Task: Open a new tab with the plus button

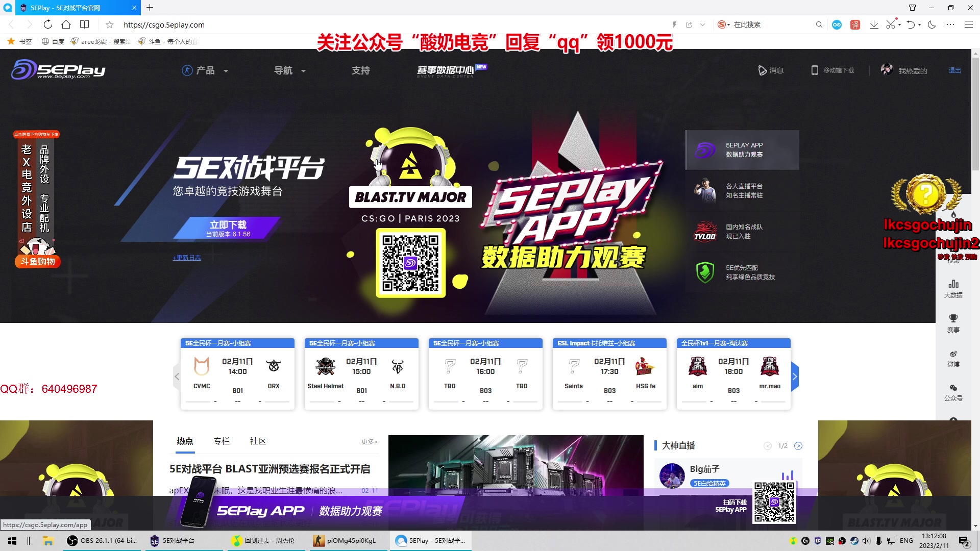Action: pyautogui.click(x=150, y=8)
